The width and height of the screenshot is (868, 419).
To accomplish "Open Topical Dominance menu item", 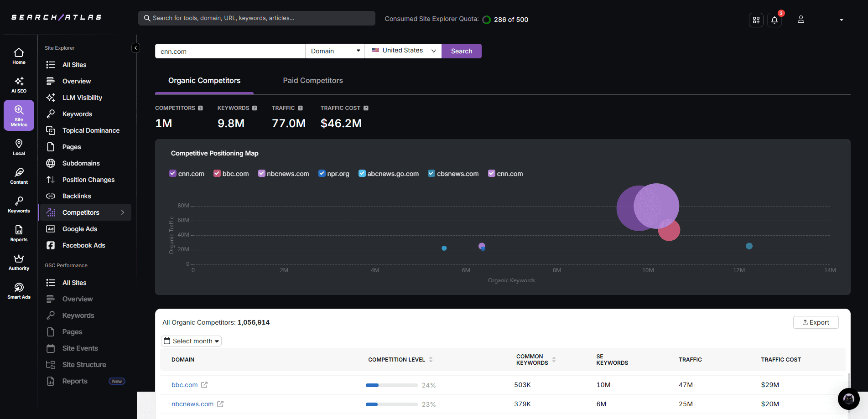I will tap(91, 130).
